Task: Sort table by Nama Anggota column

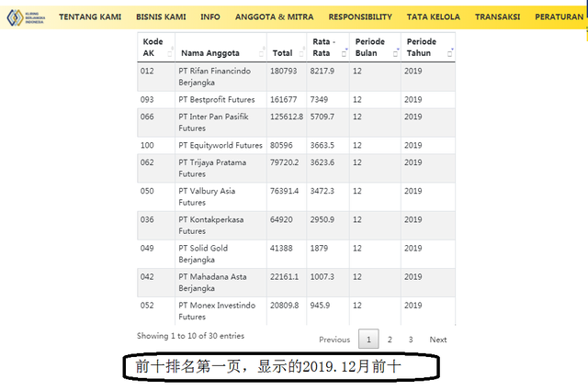Action: pos(220,47)
